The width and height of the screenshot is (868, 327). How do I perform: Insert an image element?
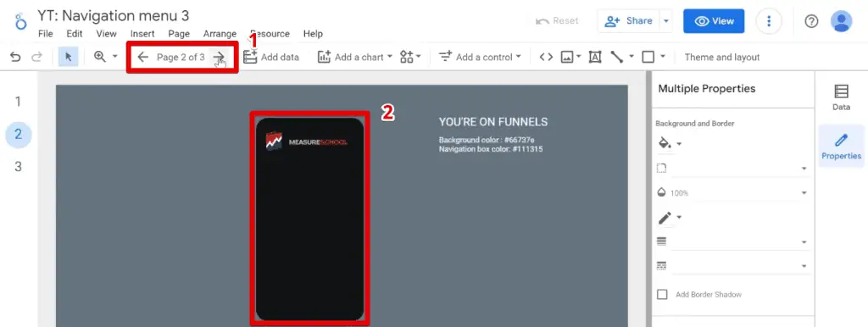[x=567, y=57]
